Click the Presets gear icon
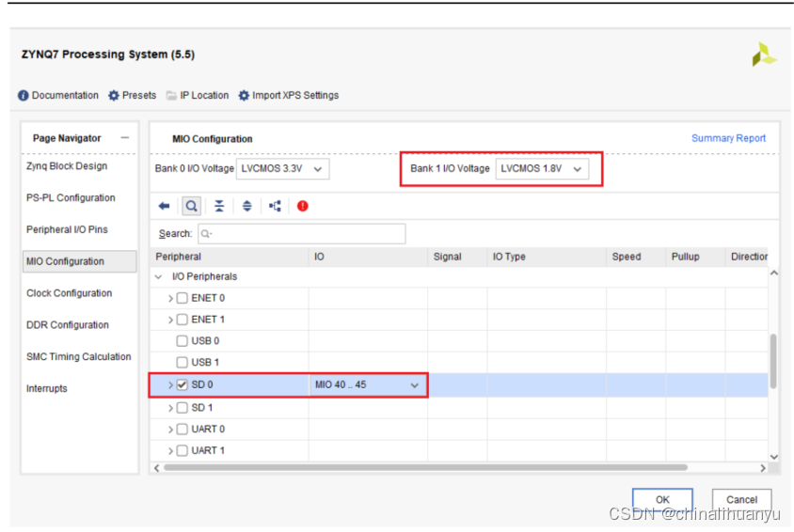 click(x=114, y=95)
